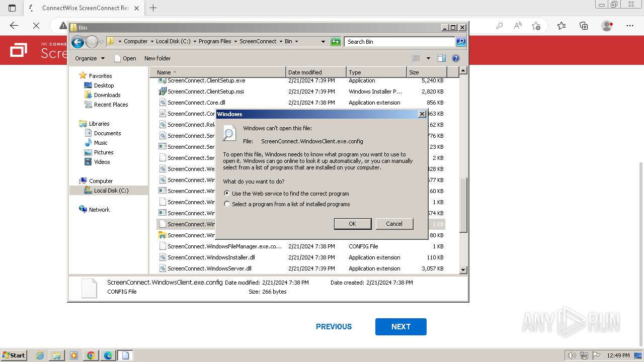
Task: Select Libraries in navigation pane
Action: [x=99, y=124]
